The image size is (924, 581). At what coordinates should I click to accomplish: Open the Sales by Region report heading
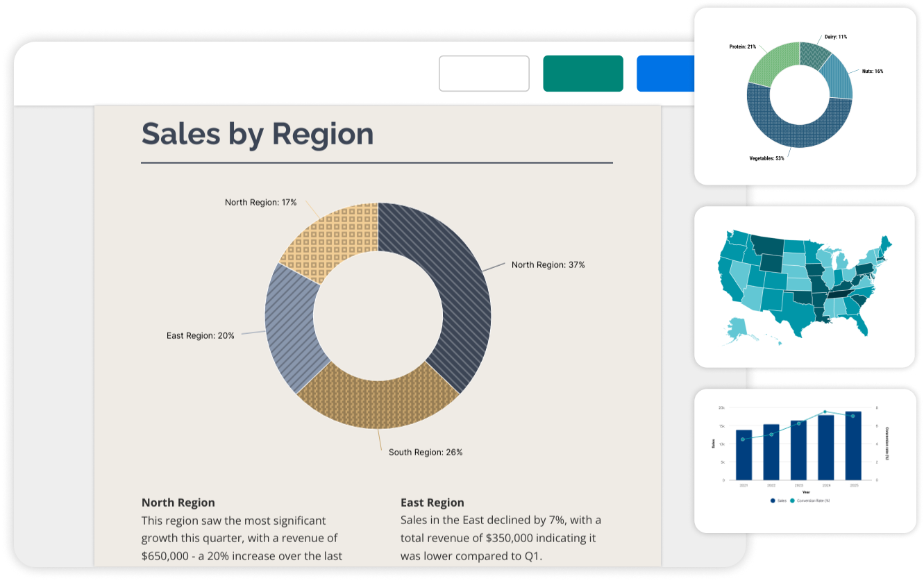(x=258, y=133)
